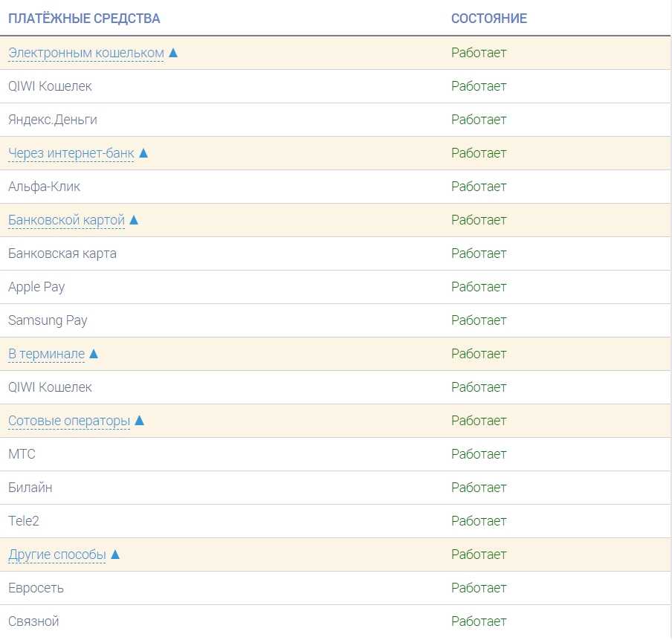Image resolution: width=672 pixels, height=640 pixels.
Task: Collapse the Электронным кошельком group arrow
Action: (173, 53)
